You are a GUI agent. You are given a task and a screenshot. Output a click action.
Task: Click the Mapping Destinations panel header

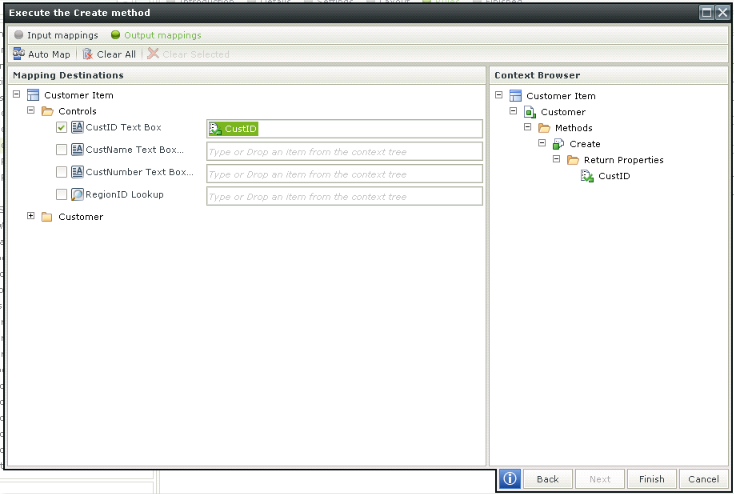coord(247,75)
